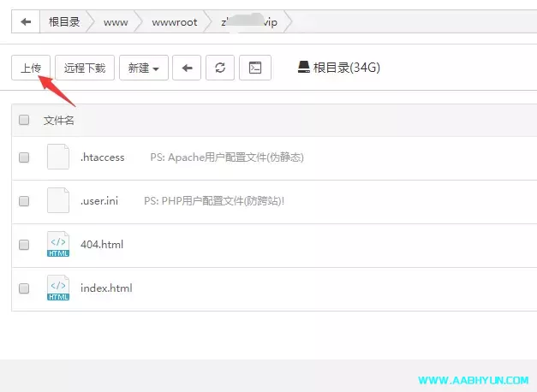Refresh the file list

220,68
